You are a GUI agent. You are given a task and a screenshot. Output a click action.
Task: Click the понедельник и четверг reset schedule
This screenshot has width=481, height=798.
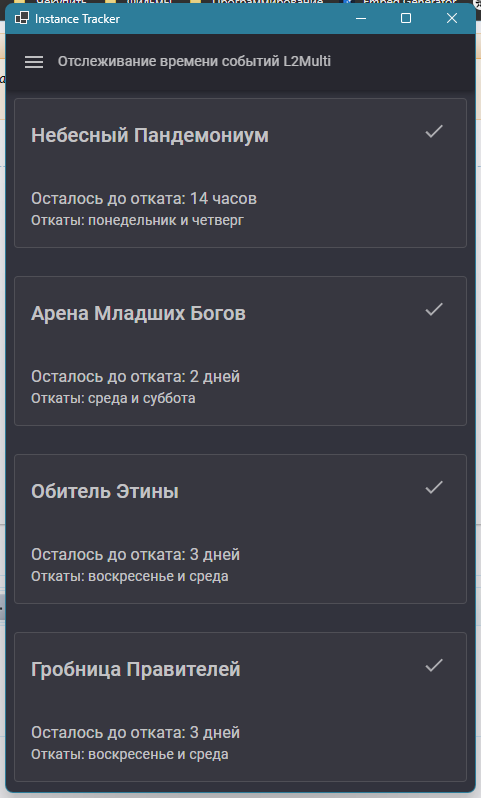tap(166, 220)
